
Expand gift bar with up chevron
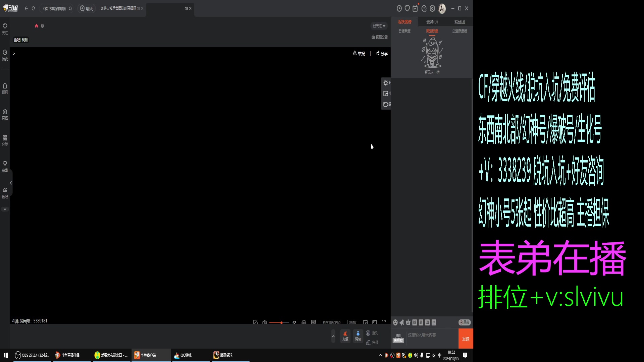(333, 336)
